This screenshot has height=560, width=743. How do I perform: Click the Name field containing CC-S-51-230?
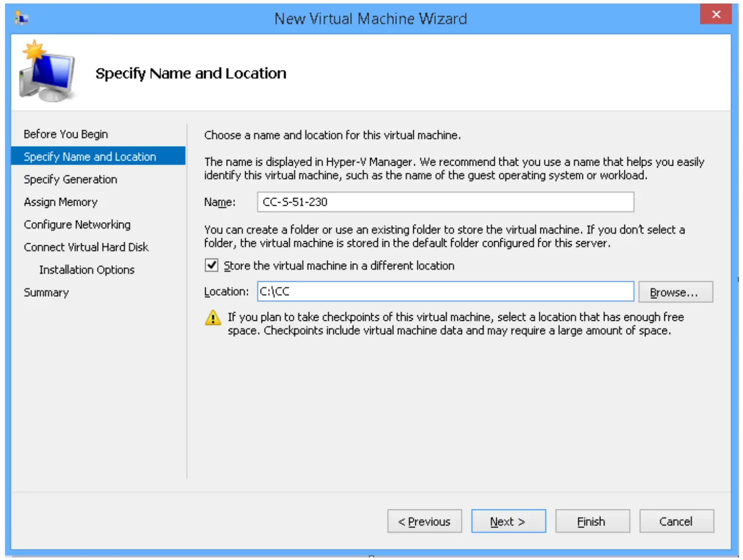[x=445, y=202]
